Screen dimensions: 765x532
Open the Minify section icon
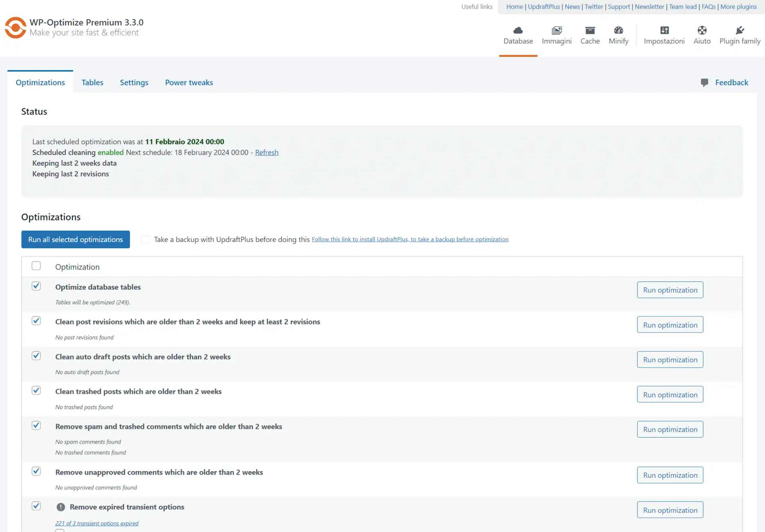618,30
